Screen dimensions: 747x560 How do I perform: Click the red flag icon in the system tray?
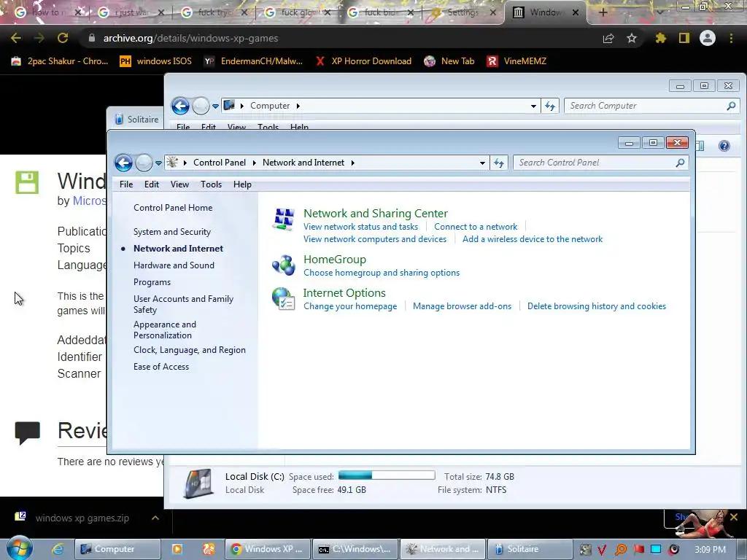(638, 549)
